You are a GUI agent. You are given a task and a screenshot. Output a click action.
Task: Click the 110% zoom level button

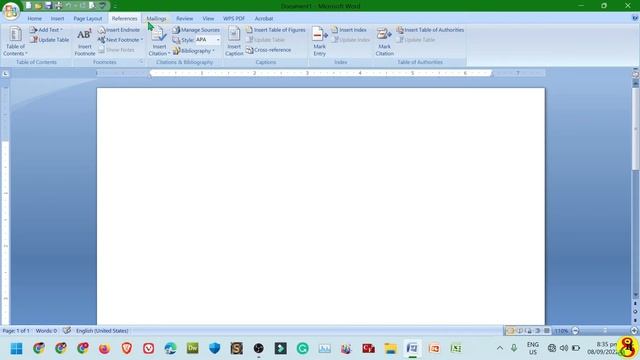[562, 331]
